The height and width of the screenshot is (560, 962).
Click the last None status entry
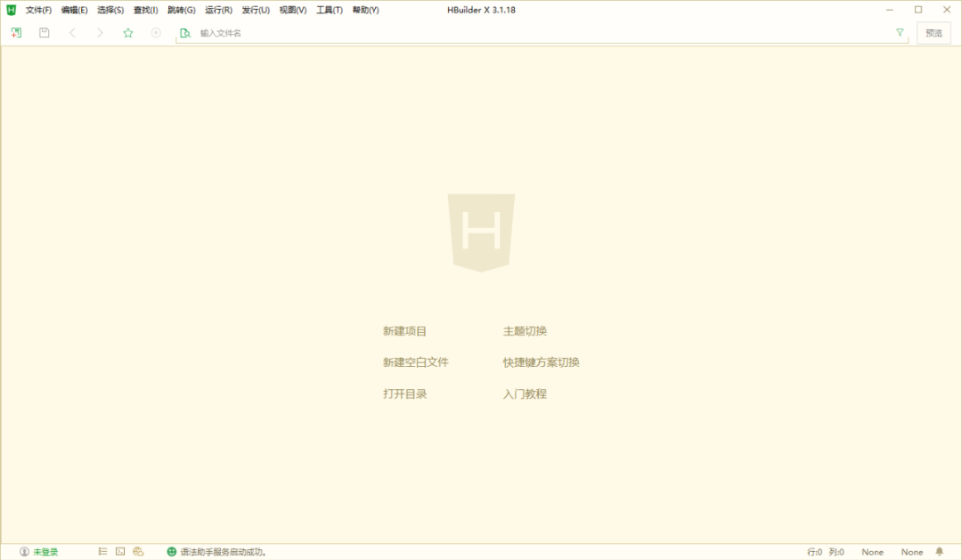[912, 552]
